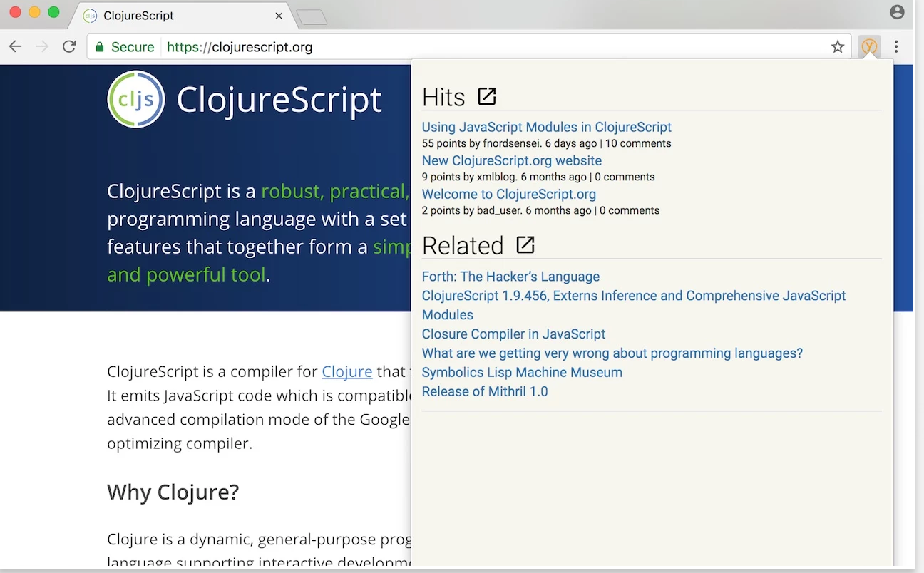Open 'Welcome to ClojureScript.org' link
This screenshot has width=924, height=573.
pyautogui.click(x=509, y=194)
